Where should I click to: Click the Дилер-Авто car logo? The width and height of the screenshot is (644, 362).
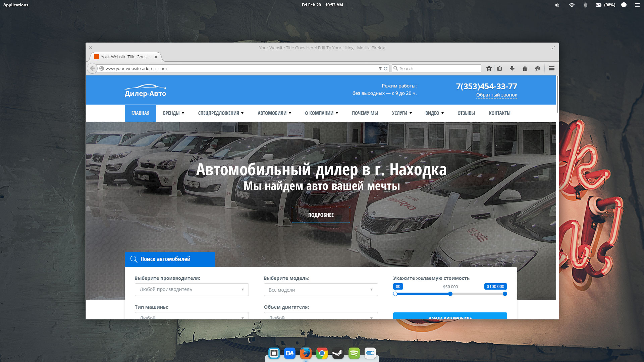(145, 90)
